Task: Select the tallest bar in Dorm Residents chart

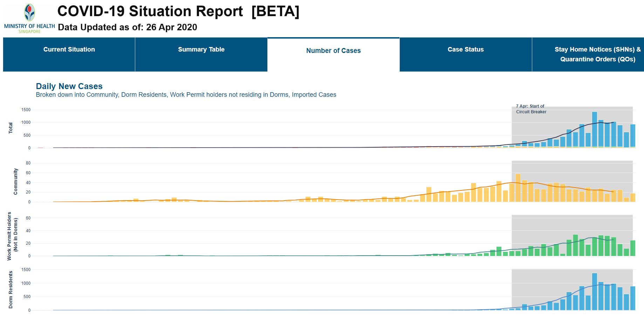Action: pyautogui.click(x=594, y=291)
